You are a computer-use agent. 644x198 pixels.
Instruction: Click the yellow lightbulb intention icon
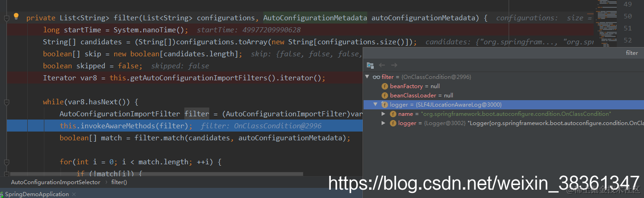pyautogui.click(x=16, y=17)
